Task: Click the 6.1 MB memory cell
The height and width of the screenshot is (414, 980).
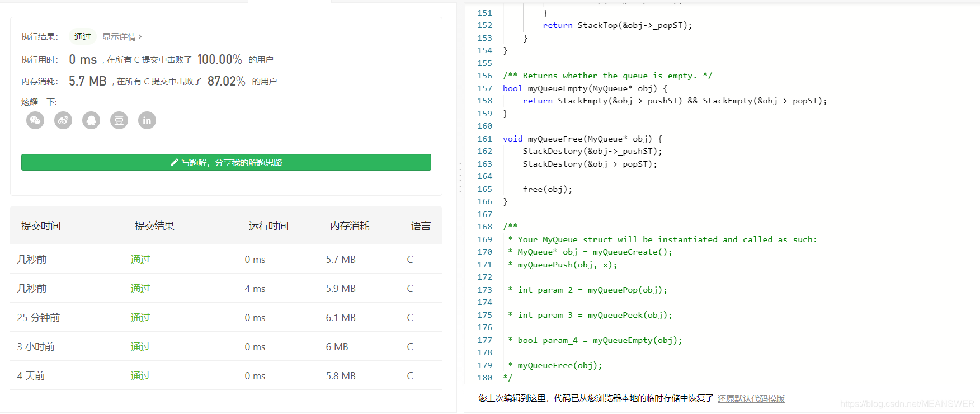Action: [x=341, y=318]
